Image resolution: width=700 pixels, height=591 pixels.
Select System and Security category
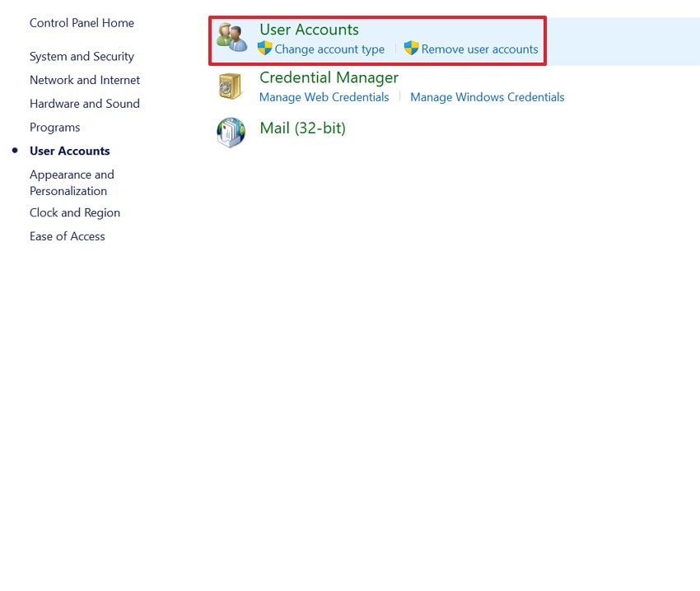(82, 56)
